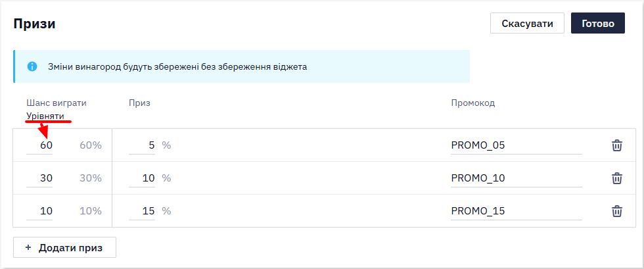Click the blue info icon in notice
Screen dimensions: 644x269
[32, 66]
